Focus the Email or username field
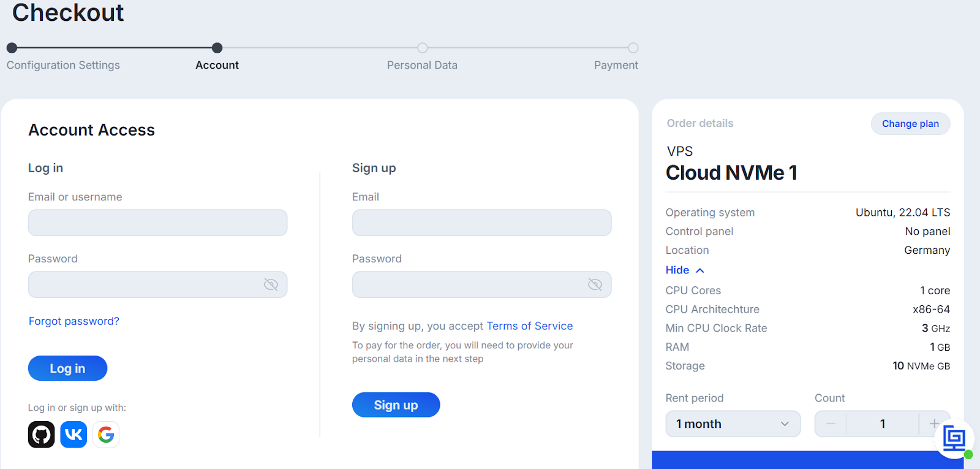The image size is (980, 469). pos(157,223)
